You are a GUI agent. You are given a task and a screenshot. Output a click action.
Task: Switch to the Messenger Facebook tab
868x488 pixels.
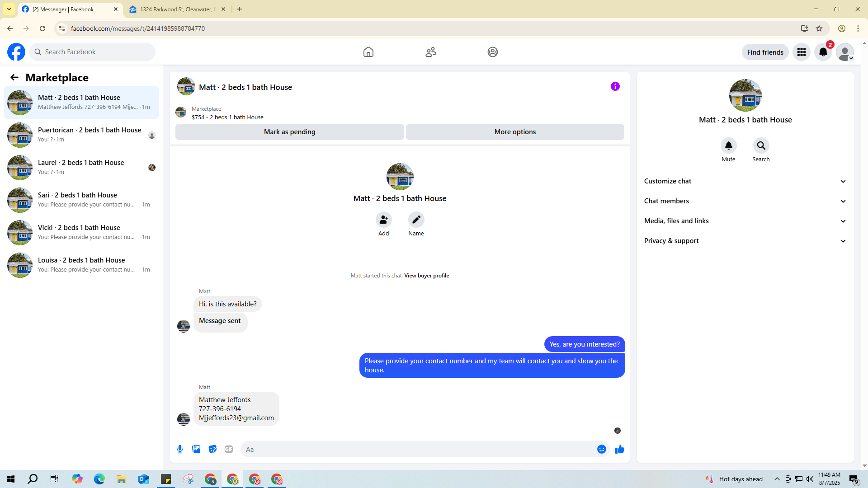[70, 9]
